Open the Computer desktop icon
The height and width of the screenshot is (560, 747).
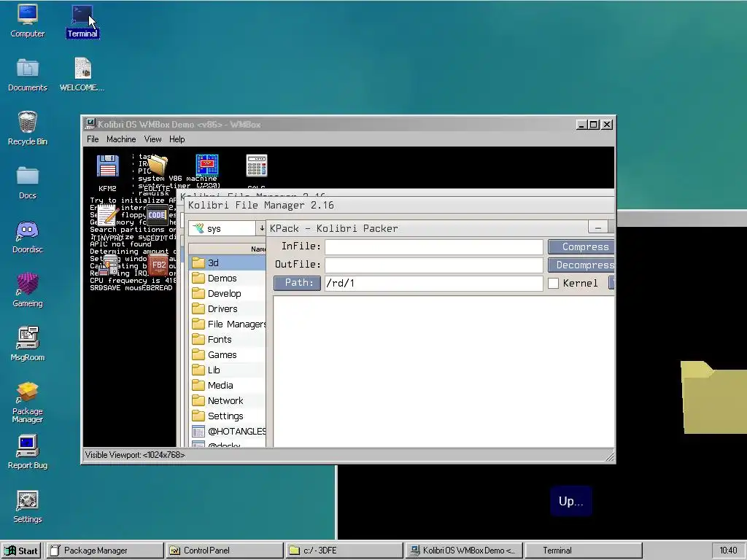[28, 21]
